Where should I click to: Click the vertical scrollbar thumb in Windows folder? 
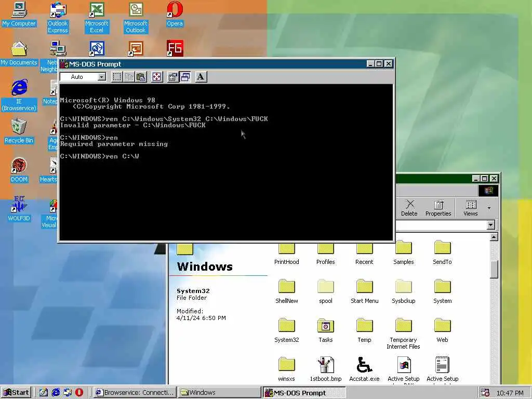tap(494, 270)
